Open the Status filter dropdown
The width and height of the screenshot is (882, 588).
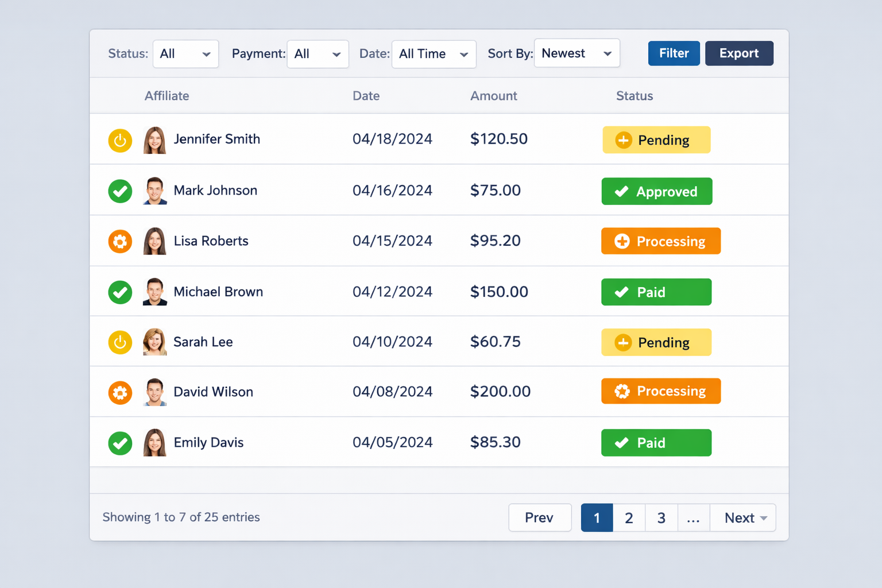185,53
